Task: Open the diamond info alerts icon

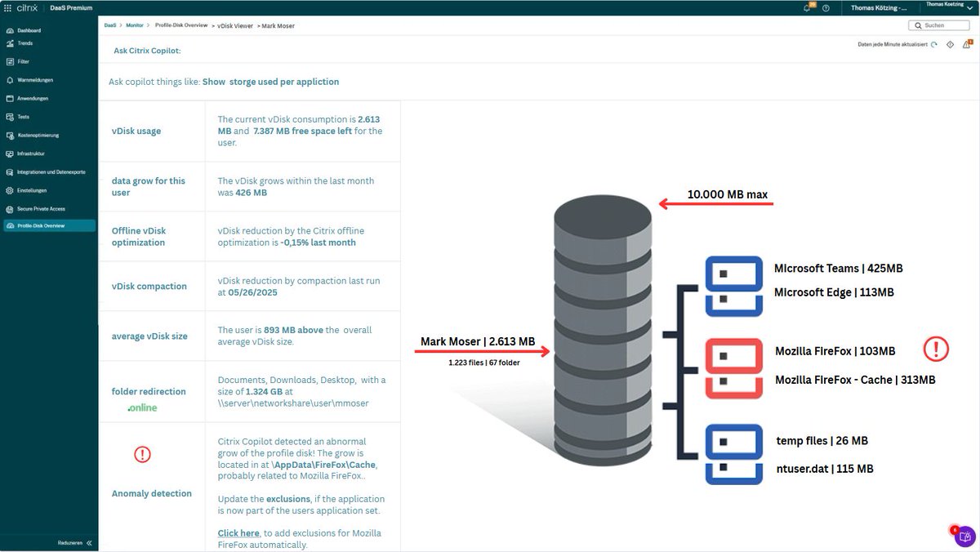Action: pos(951,45)
